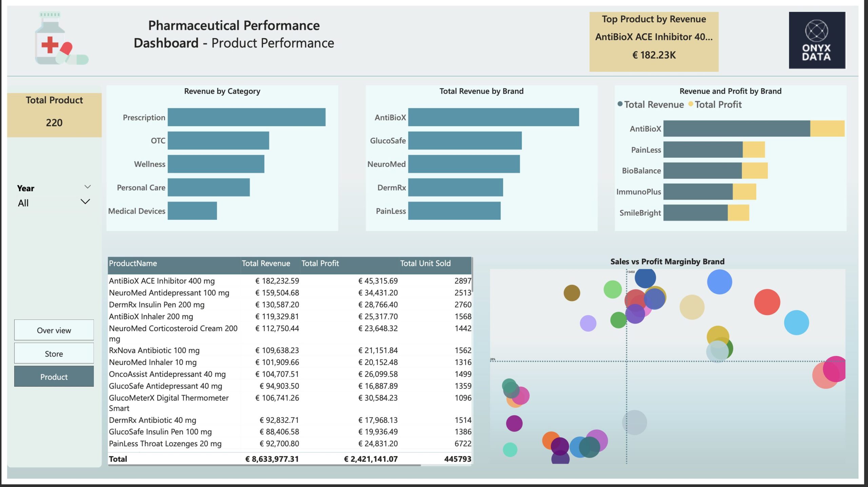Select the Medical Devices revenue bar
Image resolution: width=868 pixels, height=487 pixels.
coord(192,211)
